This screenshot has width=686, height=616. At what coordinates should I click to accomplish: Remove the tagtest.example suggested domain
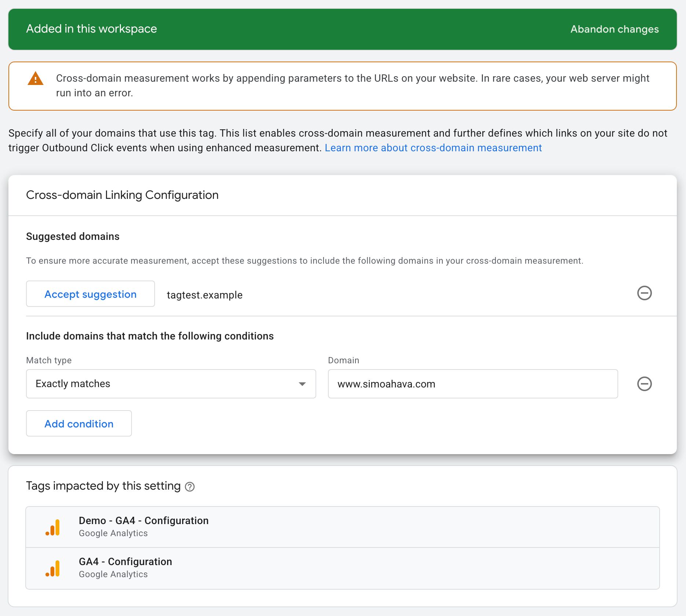644,293
